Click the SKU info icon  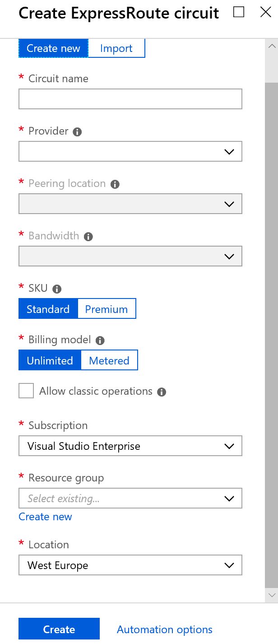coord(57,289)
